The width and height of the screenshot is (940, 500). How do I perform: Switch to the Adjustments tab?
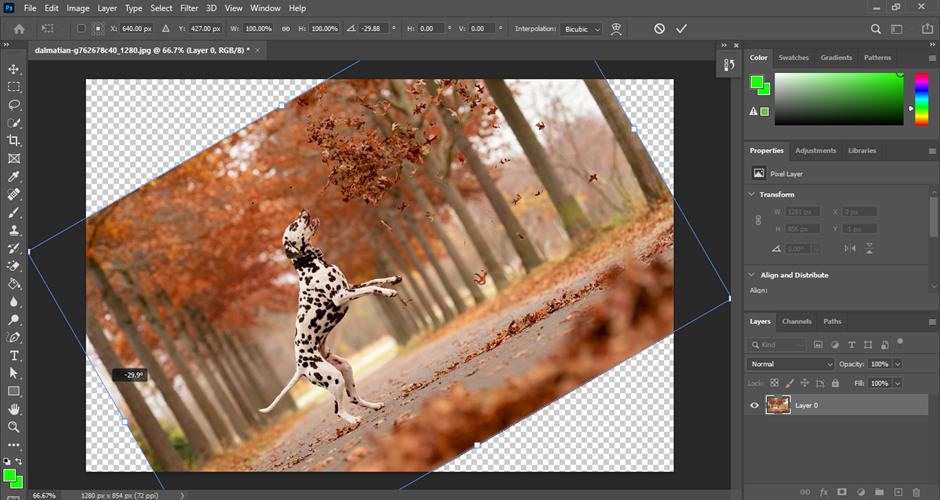pyautogui.click(x=815, y=150)
